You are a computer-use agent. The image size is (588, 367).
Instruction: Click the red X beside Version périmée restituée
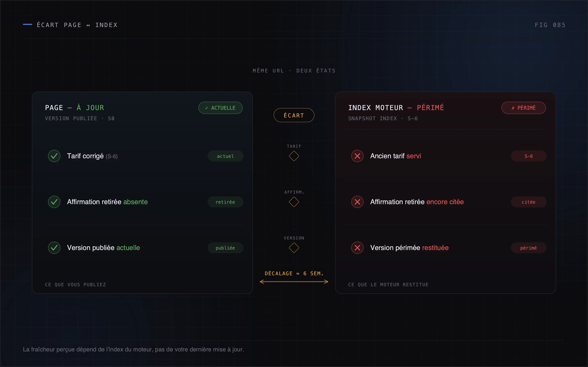(x=357, y=247)
